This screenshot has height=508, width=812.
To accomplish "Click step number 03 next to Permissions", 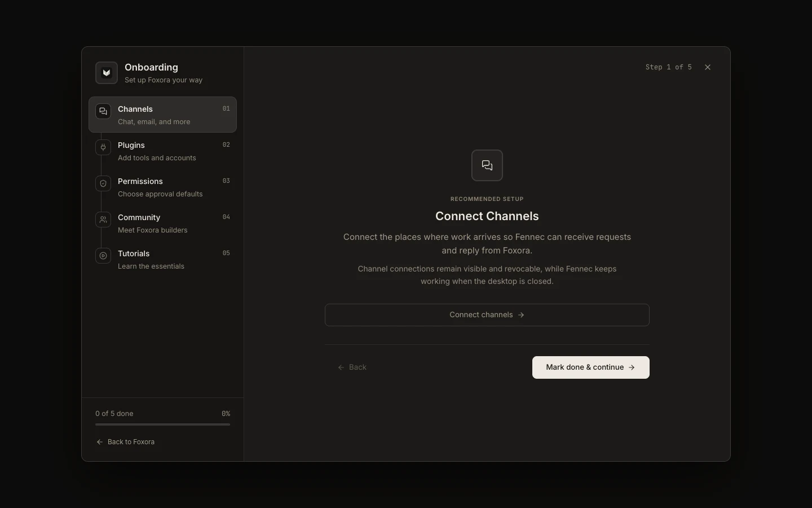I will click(x=226, y=181).
